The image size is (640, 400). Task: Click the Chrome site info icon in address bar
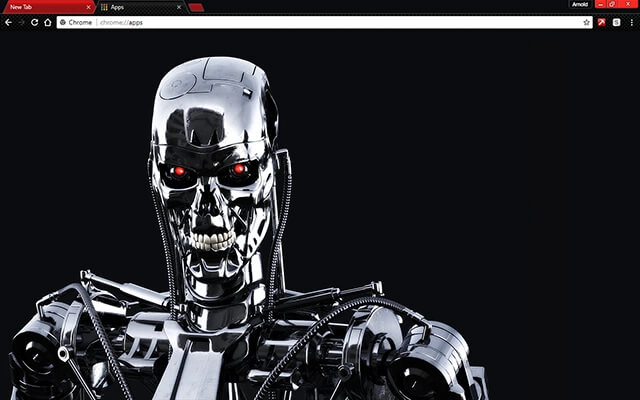(x=63, y=22)
